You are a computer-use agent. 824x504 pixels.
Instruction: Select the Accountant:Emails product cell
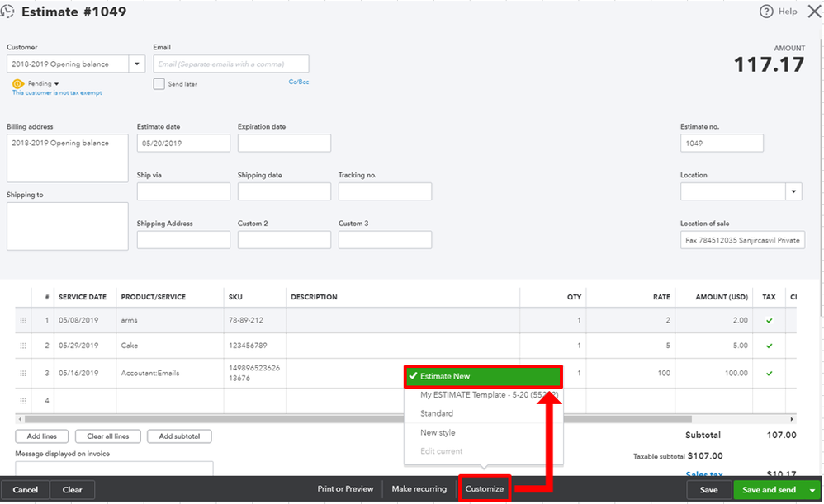point(170,374)
